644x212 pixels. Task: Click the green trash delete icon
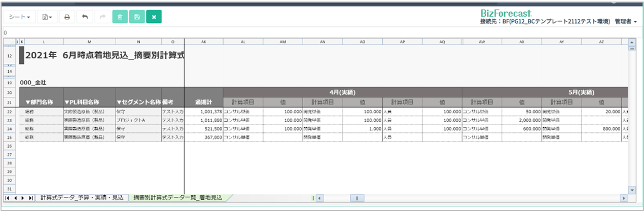120,17
